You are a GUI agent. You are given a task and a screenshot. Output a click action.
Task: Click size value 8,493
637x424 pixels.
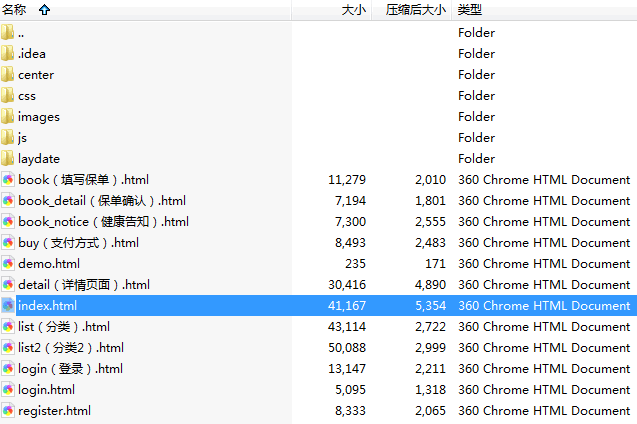[350, 243]
